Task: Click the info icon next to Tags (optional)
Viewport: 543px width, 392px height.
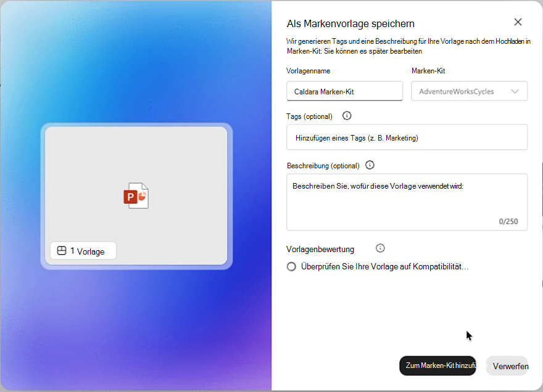Action: pos(347,116)
